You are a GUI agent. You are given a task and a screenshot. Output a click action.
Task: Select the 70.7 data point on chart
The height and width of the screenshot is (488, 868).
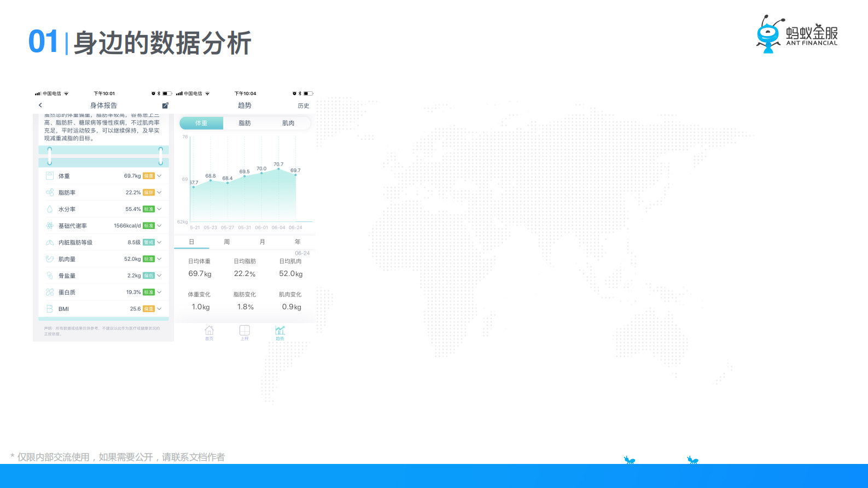[x=278, y=169]
